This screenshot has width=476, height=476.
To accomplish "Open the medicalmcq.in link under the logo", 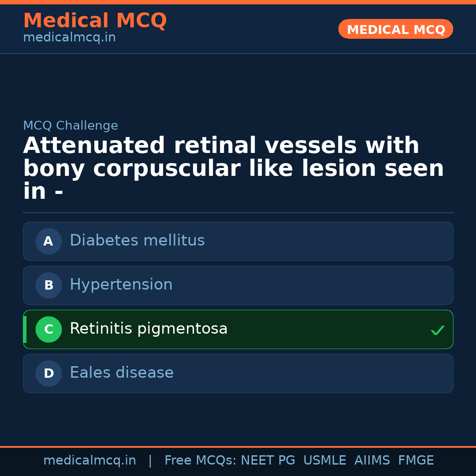I will (69, 37).
